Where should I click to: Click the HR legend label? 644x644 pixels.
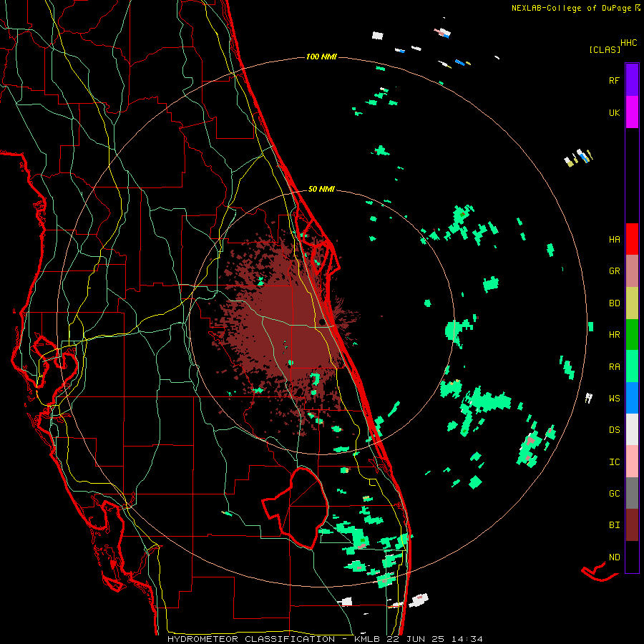click(x=614, y=335)
